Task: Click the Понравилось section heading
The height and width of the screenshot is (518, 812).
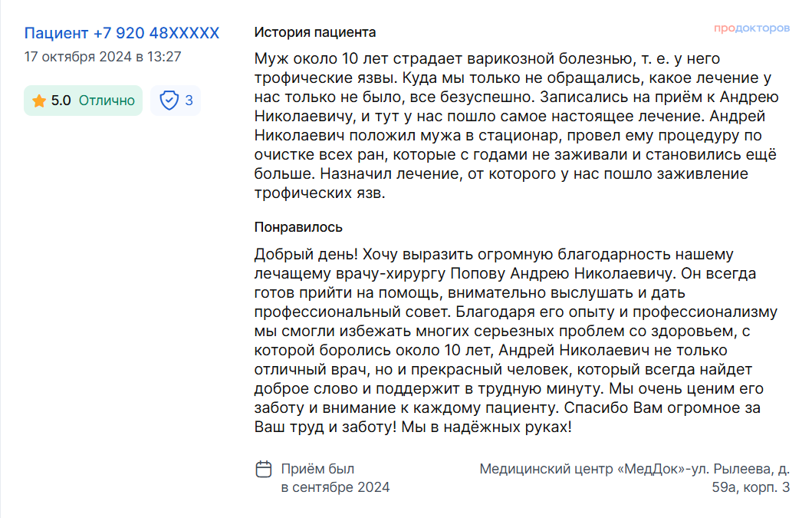Action: click(x=298, y=227)
